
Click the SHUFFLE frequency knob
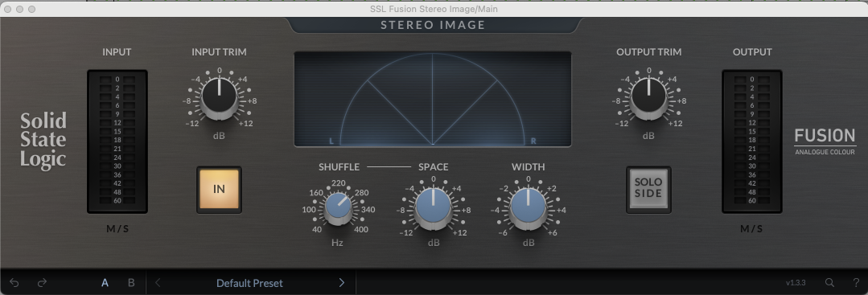[338, 207]
